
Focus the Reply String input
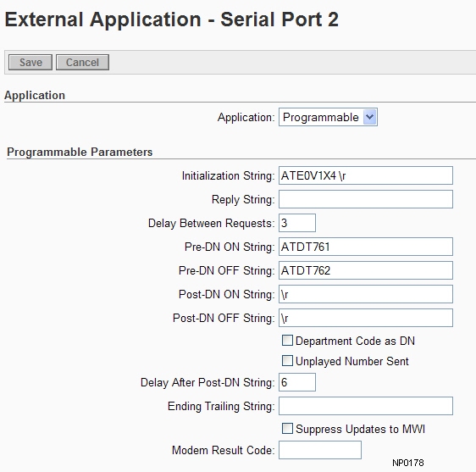coord(366,199)
